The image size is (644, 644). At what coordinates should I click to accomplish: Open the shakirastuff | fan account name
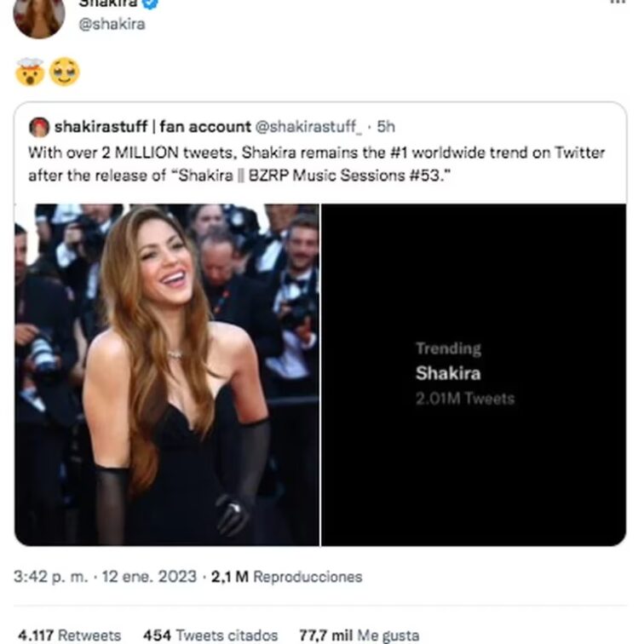tap(152, 128)
